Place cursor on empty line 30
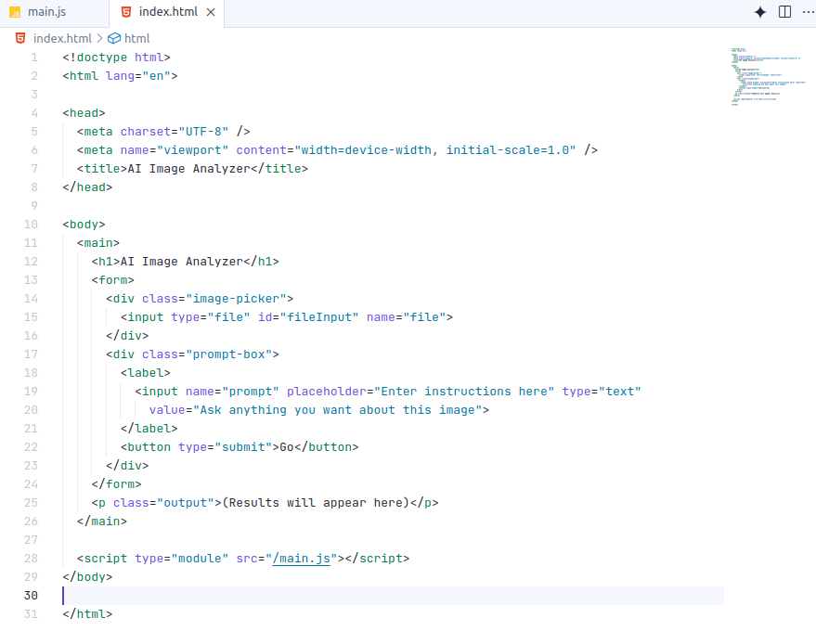Screen dimensions: 816x644 [x=393, y=596]
